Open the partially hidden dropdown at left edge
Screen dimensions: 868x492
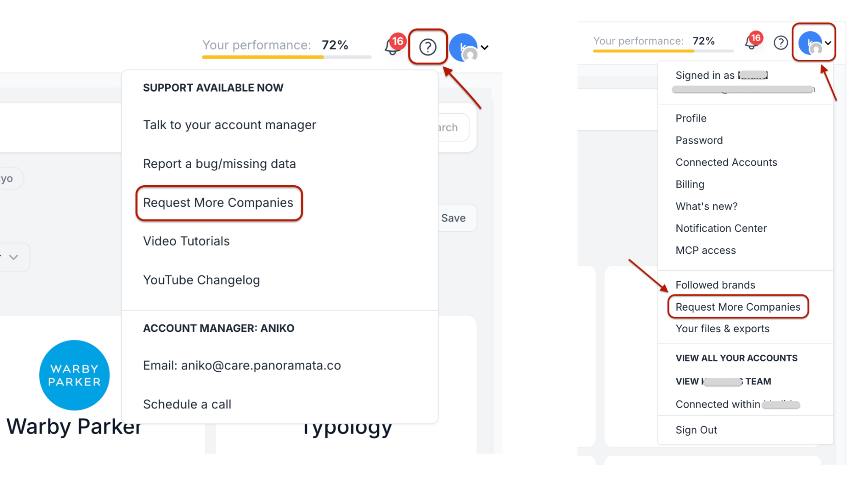coord(15,257)
